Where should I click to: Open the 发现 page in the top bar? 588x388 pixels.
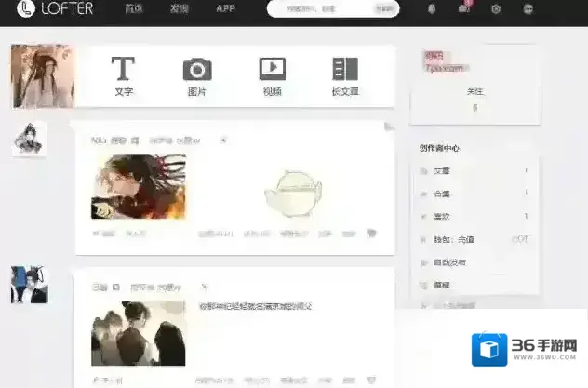click(180, 8)
